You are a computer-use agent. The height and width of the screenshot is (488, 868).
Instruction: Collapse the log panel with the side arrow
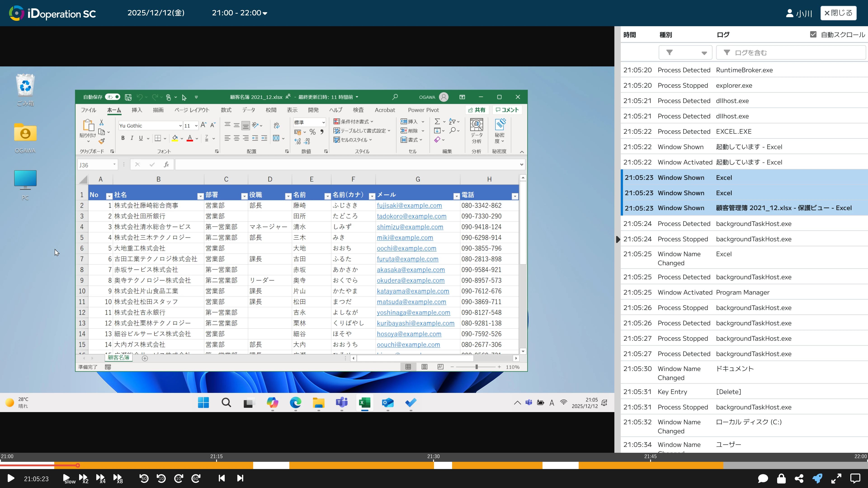pyautogui.click(x=618, y=239)
